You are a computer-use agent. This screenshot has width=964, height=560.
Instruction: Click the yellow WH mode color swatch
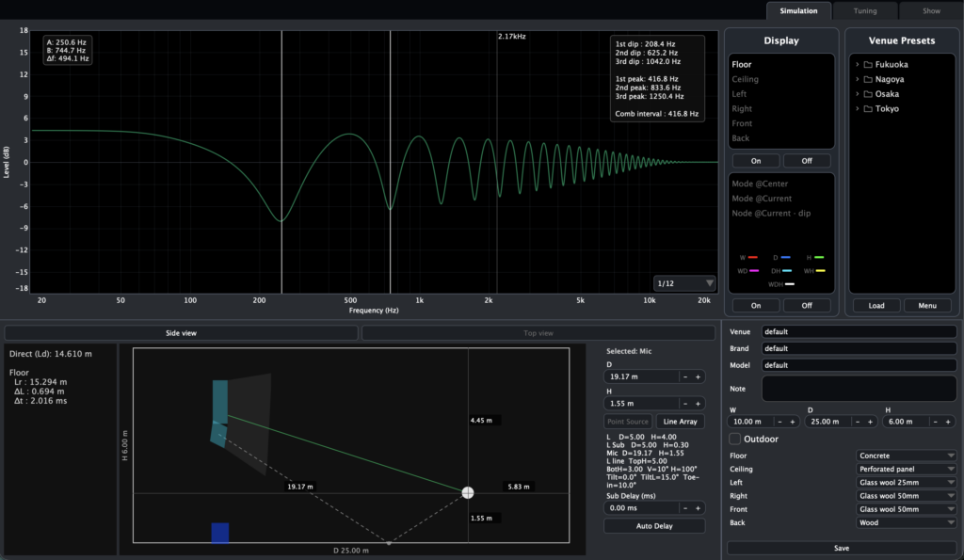coord(820,271)
